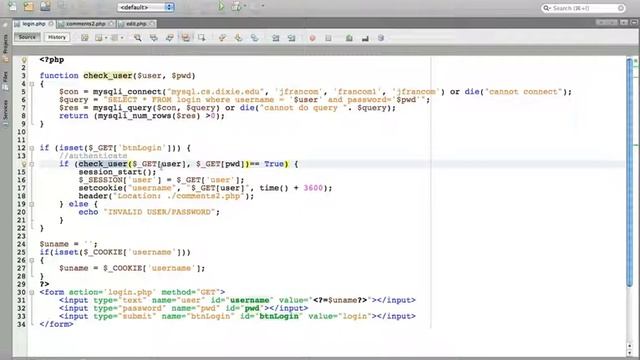Image resolution: width=640 pixels, height=360 pixels.
Task: Click the Forward navigation icon in editor toolbar
Action: point(114,38)
